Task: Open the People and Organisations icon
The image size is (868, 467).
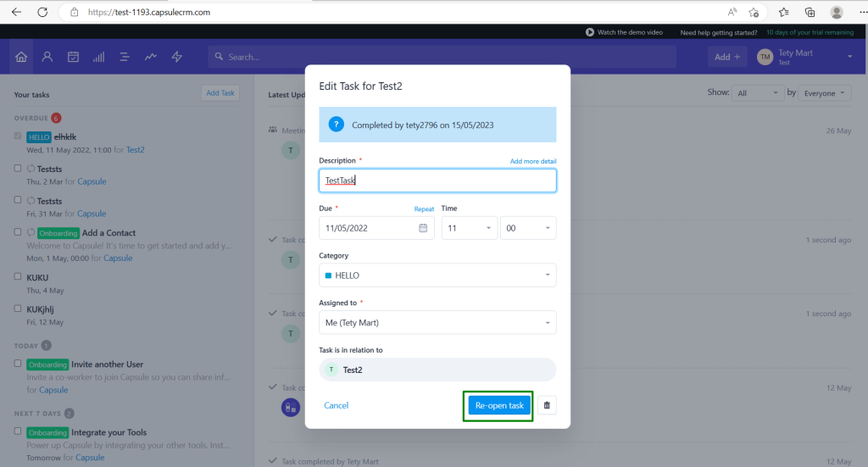Action: (x=47, y=57)
